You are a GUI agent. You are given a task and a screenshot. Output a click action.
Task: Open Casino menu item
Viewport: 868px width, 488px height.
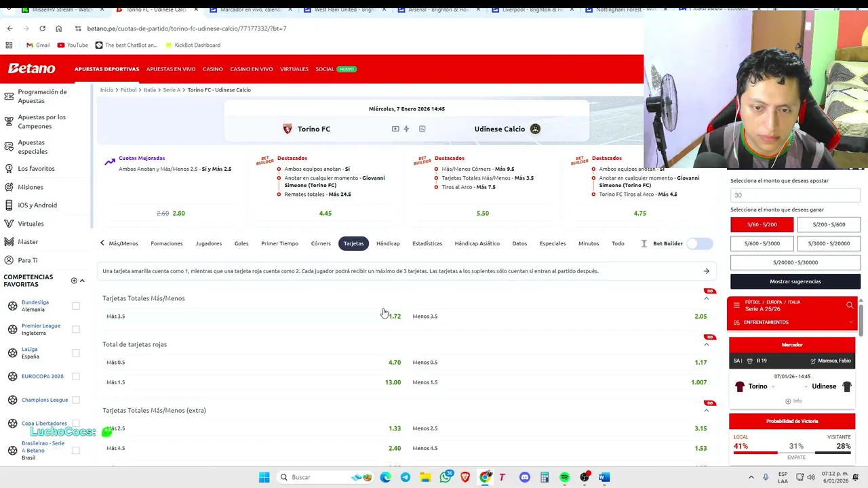212,69
